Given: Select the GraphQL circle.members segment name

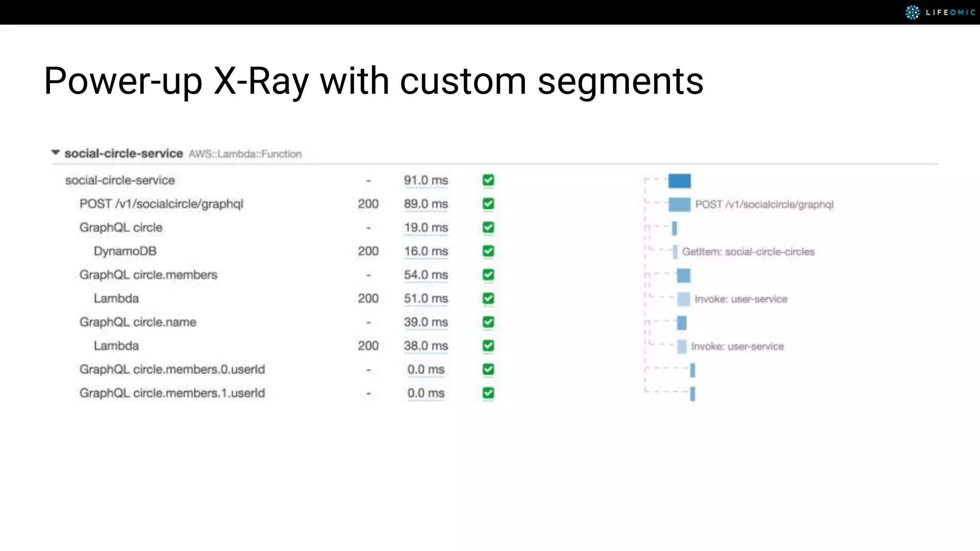Looking at the screenshot, I should click(x=148, y=275).
